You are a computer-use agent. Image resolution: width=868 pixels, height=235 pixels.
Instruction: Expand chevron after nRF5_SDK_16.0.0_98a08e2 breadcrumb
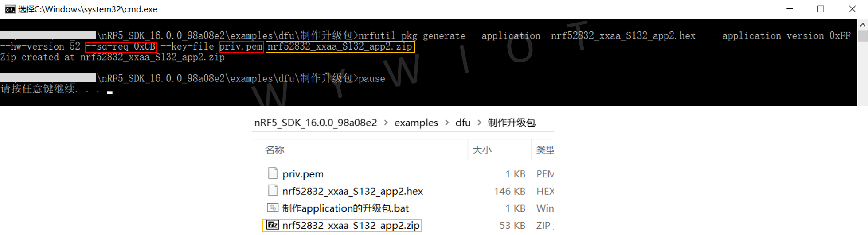[386, 123]
